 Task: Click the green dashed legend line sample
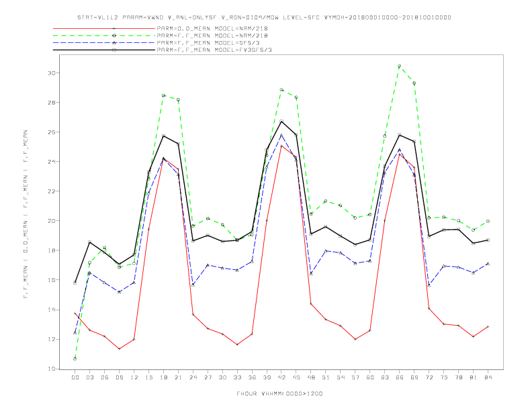(104, 36)
